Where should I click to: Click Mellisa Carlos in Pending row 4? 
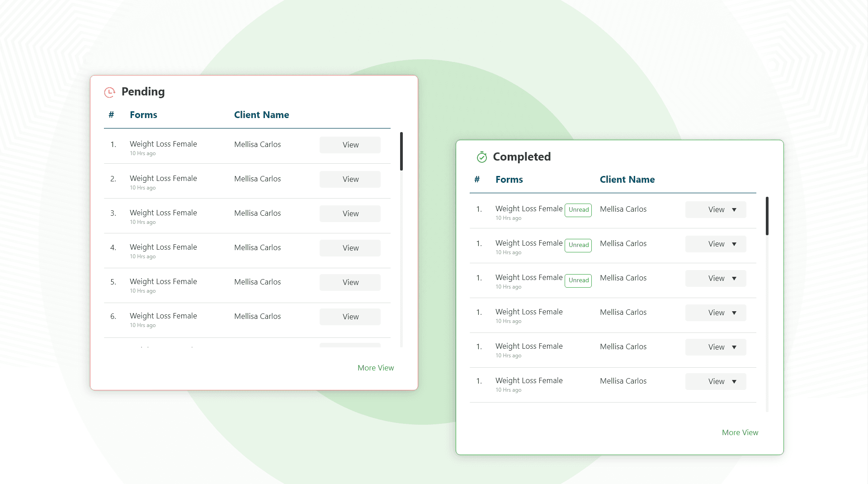click(257, 247)
